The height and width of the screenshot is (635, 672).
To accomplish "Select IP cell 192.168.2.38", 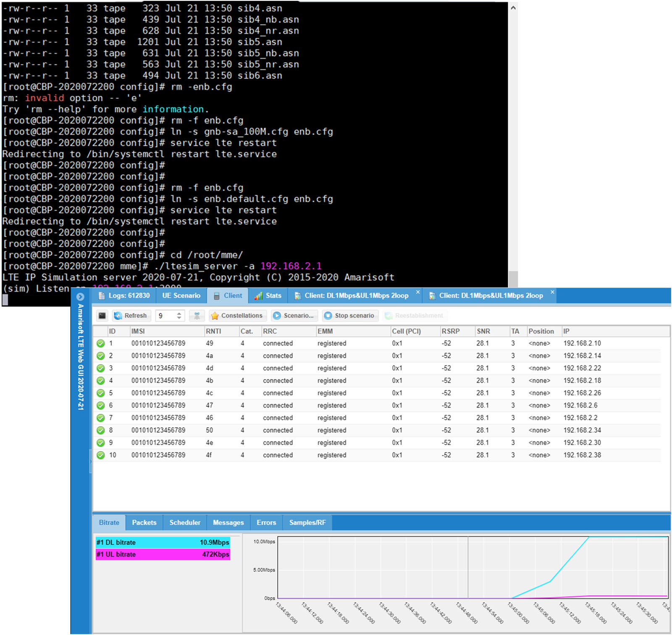I will point(582,455).
